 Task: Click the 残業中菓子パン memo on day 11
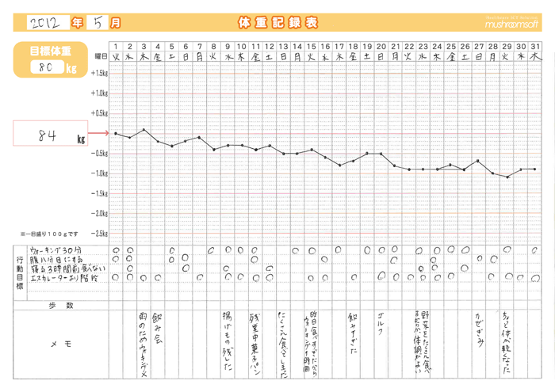coord(255,344)
